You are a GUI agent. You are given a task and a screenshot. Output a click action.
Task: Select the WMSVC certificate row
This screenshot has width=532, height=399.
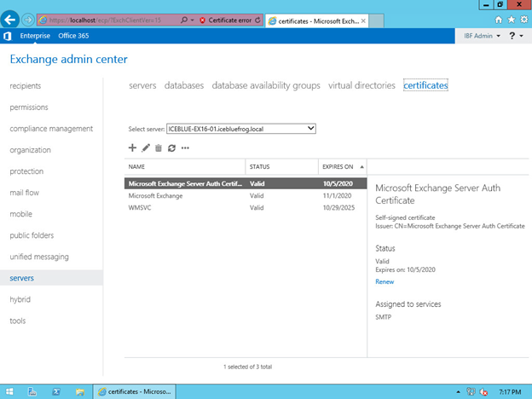coord(246,208)
